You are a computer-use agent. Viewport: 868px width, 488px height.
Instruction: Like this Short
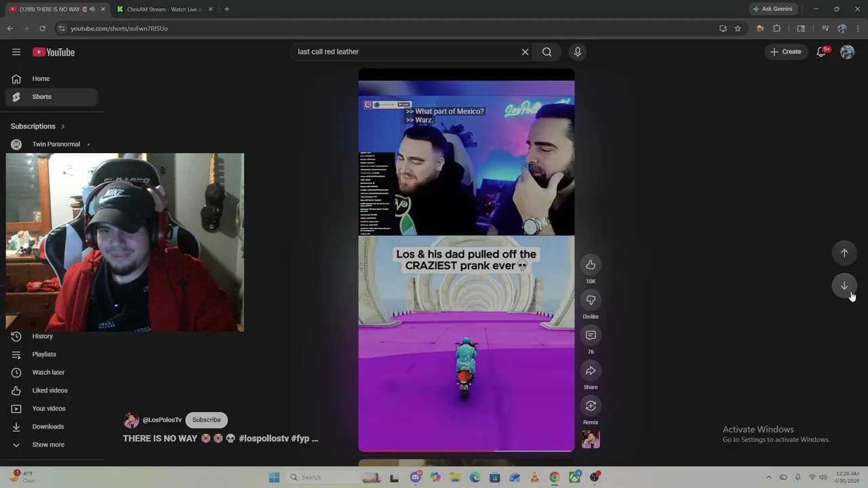(591, 265)
